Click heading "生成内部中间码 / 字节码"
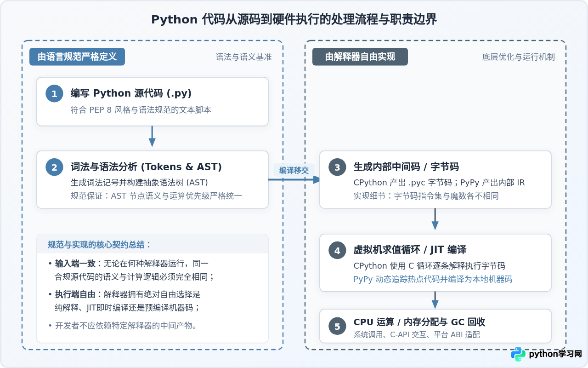The height and width of the screenshot is (368, 588). pyautogui.click(x=406, y=167)
